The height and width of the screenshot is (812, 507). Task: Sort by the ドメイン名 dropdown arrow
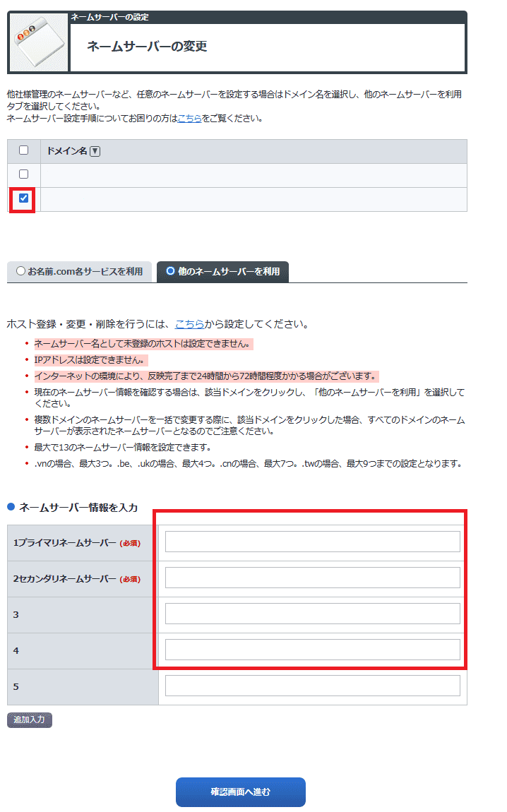95,151
